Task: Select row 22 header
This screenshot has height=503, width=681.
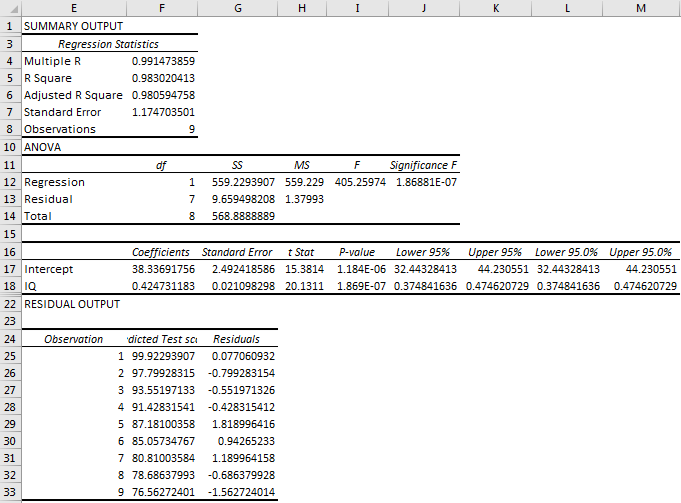Action: pyautogui.click(x=10, y=304)
